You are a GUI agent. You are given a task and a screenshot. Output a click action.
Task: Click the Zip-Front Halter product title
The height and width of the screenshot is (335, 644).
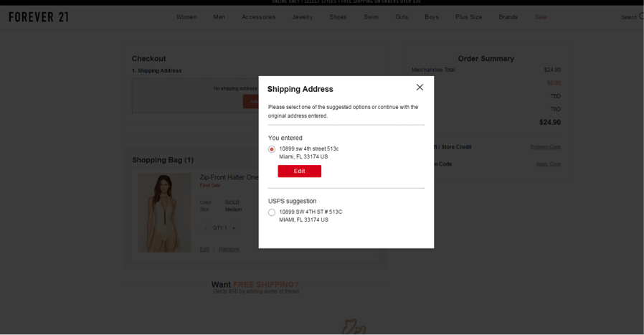[x=229, y=177]
